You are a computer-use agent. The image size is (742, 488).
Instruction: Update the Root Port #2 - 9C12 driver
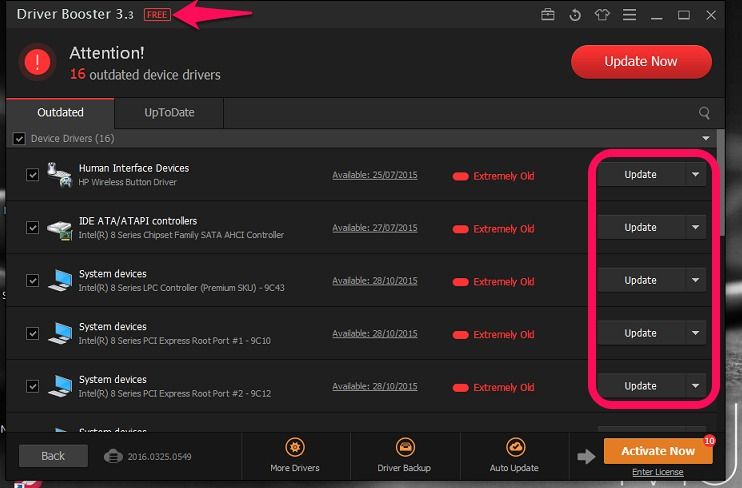[x=640, y=387]
